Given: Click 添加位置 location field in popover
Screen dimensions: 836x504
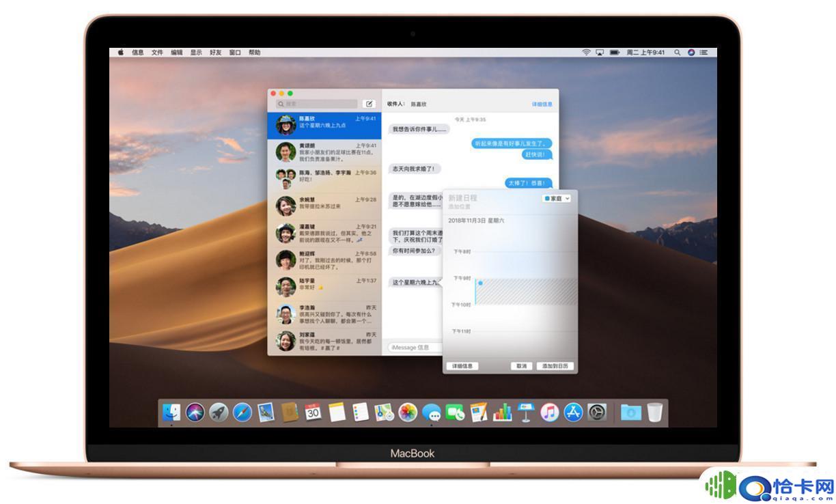Looking at the screenshot, I should click(459, 206).
